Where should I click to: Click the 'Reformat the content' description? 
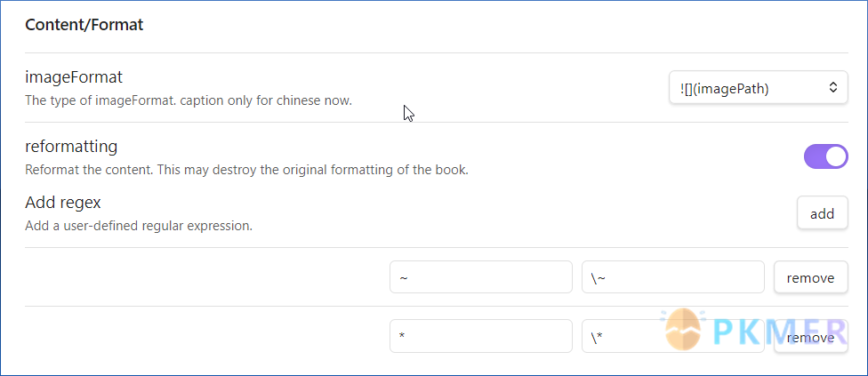247,170
